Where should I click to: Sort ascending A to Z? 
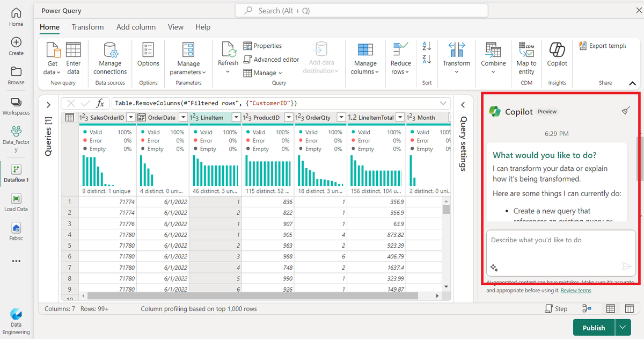[x=427, y=47]
